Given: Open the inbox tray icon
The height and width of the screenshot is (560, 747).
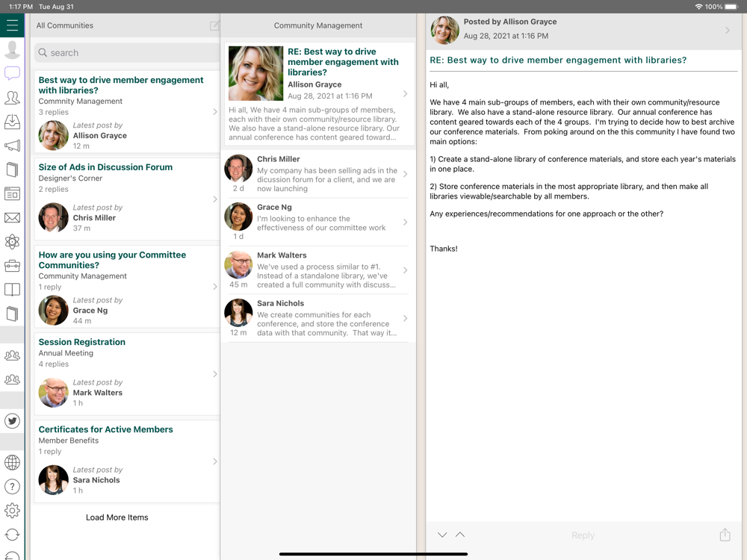Looking at the screenshot, I should (12, 122).
